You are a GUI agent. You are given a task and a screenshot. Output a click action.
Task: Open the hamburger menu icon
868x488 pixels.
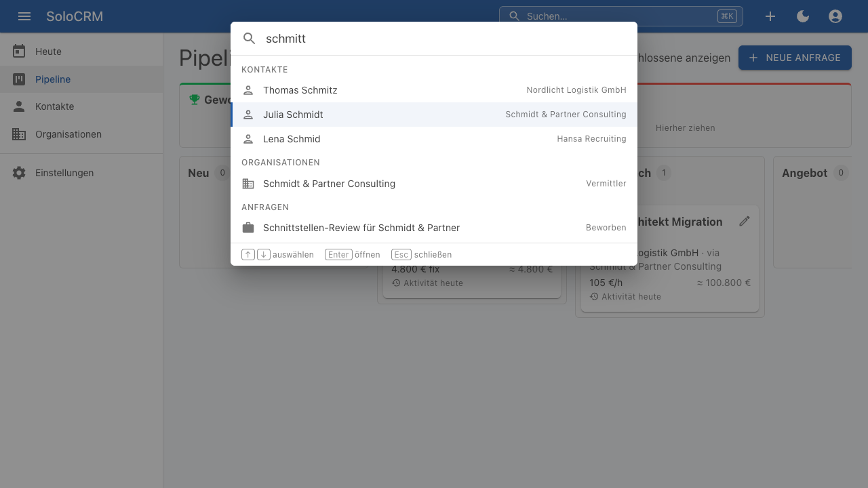pyautogui.click(x=24, y=16)
